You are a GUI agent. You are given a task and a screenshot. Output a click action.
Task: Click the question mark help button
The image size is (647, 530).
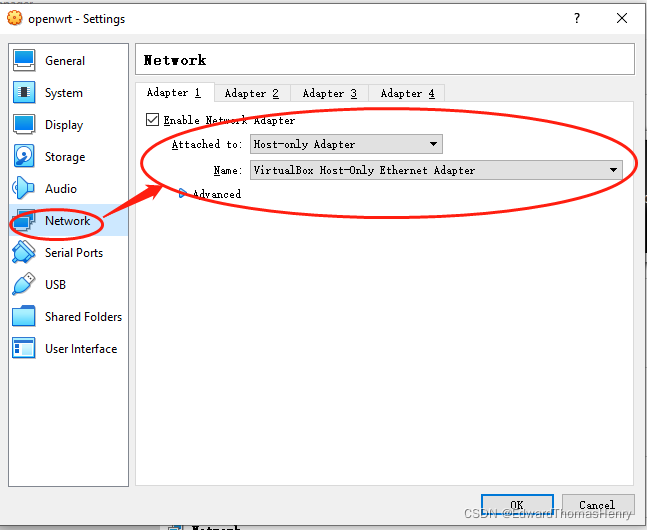[577, 18]
